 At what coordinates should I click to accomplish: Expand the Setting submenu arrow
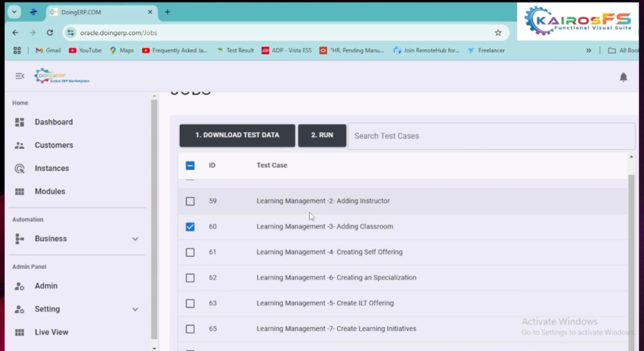pyautogui.click(x=135, y=309)
